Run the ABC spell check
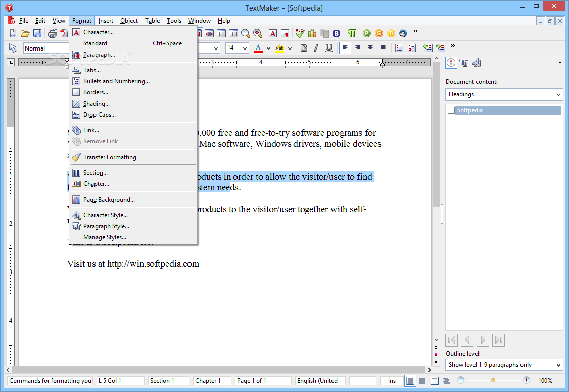This screenshot has width=569, height=392. 300,33
